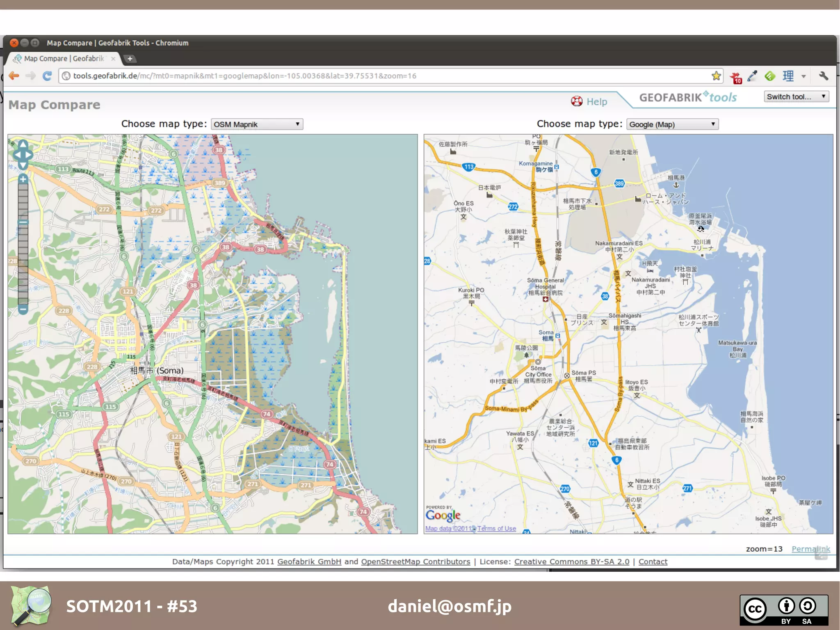Open the OpenStreetMap Contributors link
This screenshot has height=630, width=840.
click(x=415, y=561)
